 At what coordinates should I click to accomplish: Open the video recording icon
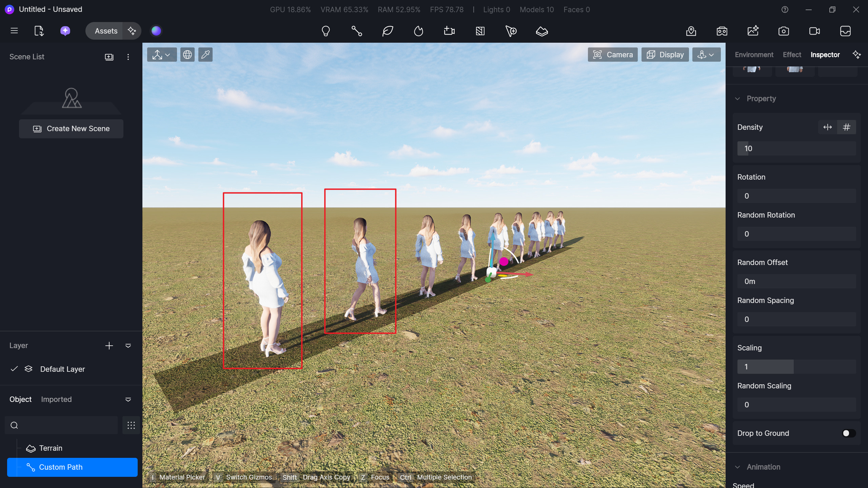pos(814,31)
